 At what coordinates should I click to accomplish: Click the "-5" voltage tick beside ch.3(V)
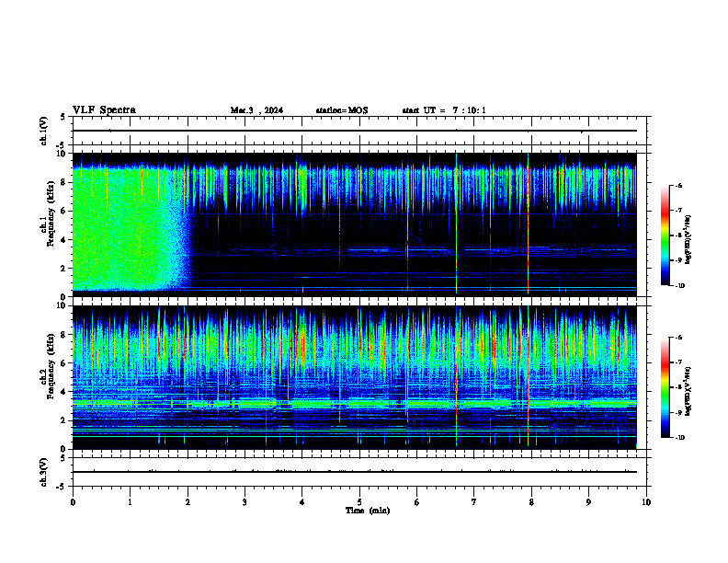click(62, 487)
